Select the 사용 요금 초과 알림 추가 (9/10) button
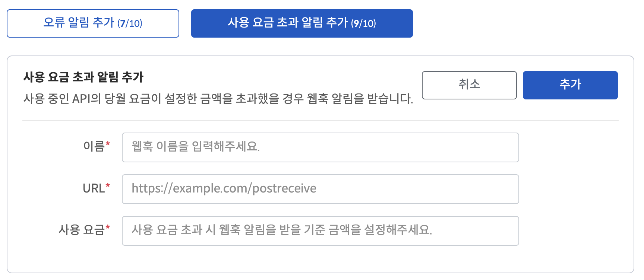Viewport: 644px width, 280px height. click(302, 23)
